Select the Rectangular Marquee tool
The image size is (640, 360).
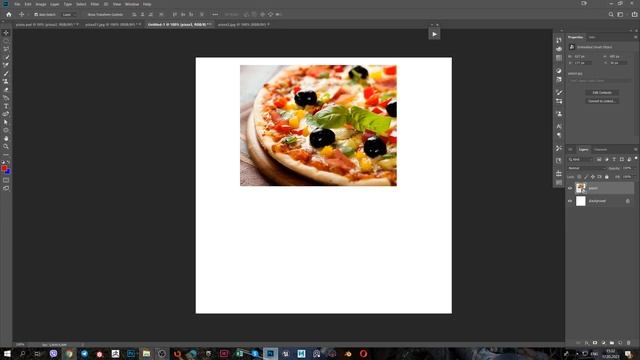[6, 41]
